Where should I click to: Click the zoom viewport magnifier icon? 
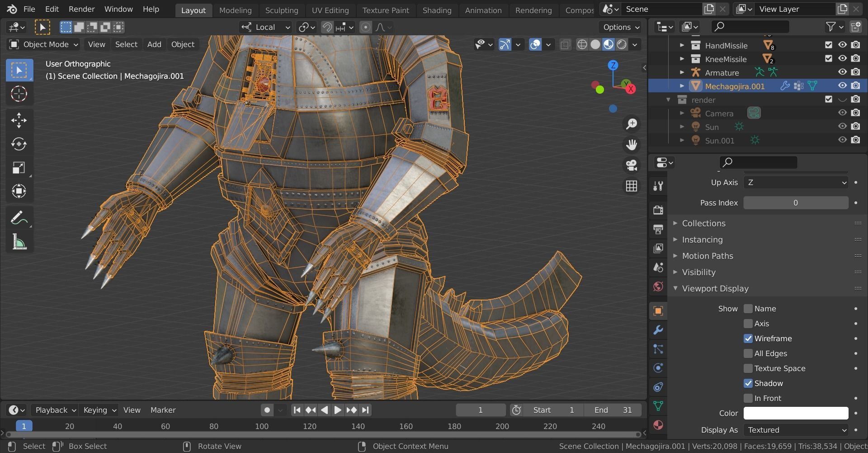tap(632, 124)
